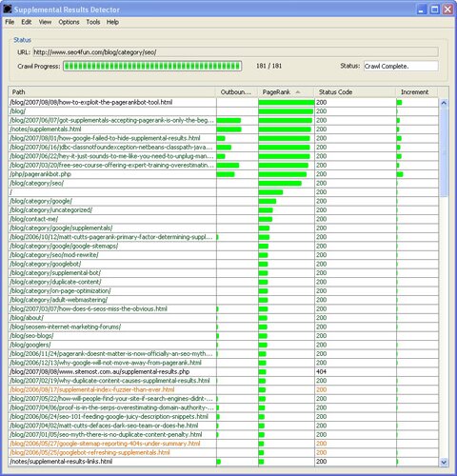Click the Crawl Progress bar
Screen dimensions: 457x476
(152, 66)
